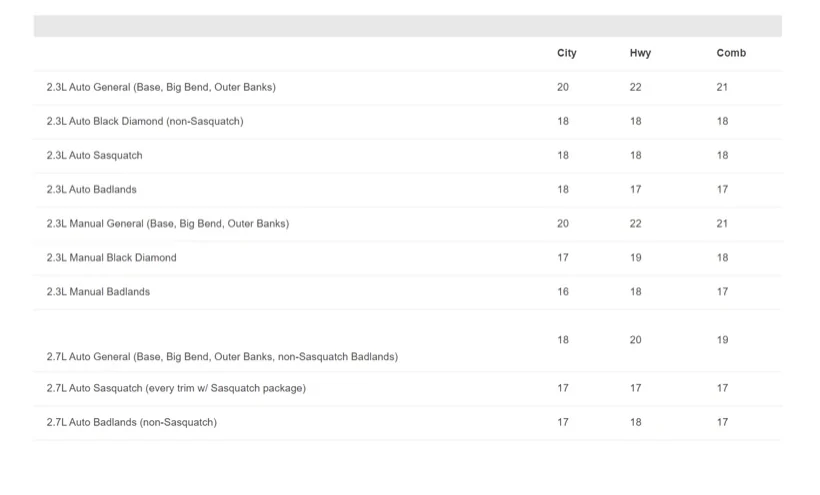Click City value 20 for 2.3L Auto General
The height and width of the screenshot is (495, 820).
[563, 87]
